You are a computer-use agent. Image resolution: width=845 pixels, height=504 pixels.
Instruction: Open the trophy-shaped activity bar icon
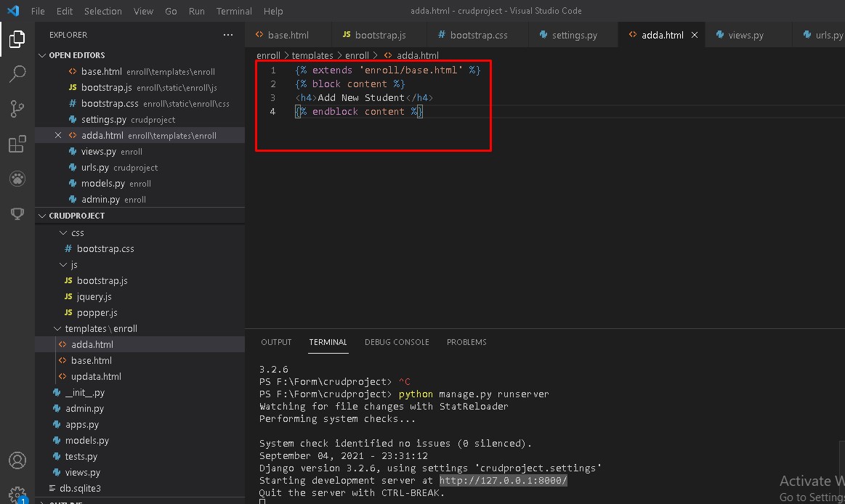click(x=17, y=214)
